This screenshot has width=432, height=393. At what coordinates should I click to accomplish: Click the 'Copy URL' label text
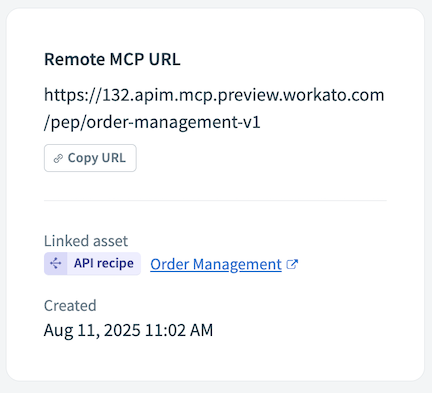point(97,158)
